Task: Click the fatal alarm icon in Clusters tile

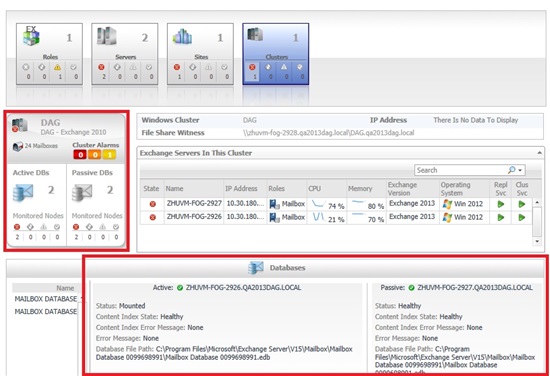Action: 252,67
